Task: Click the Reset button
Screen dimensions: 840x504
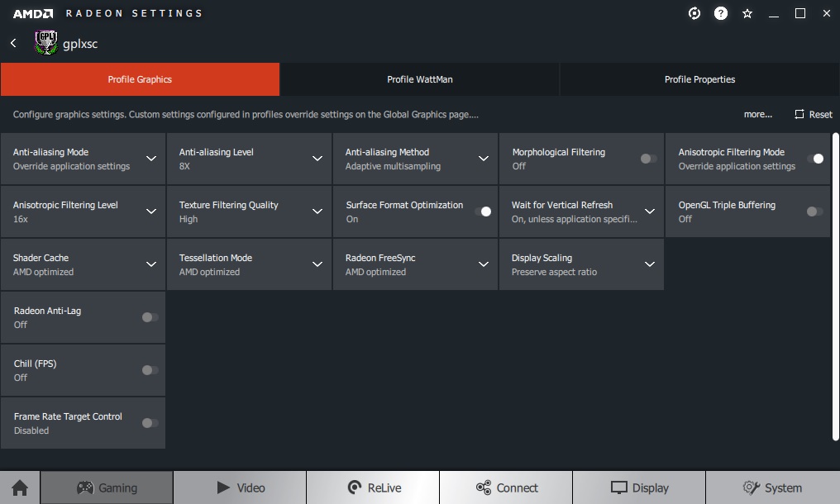Action: [x=814, y=115]
